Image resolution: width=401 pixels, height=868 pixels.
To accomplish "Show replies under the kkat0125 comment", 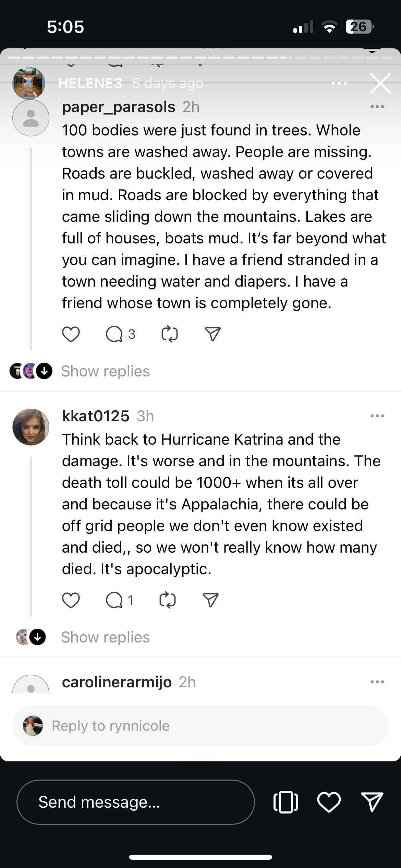I will 105,637.
